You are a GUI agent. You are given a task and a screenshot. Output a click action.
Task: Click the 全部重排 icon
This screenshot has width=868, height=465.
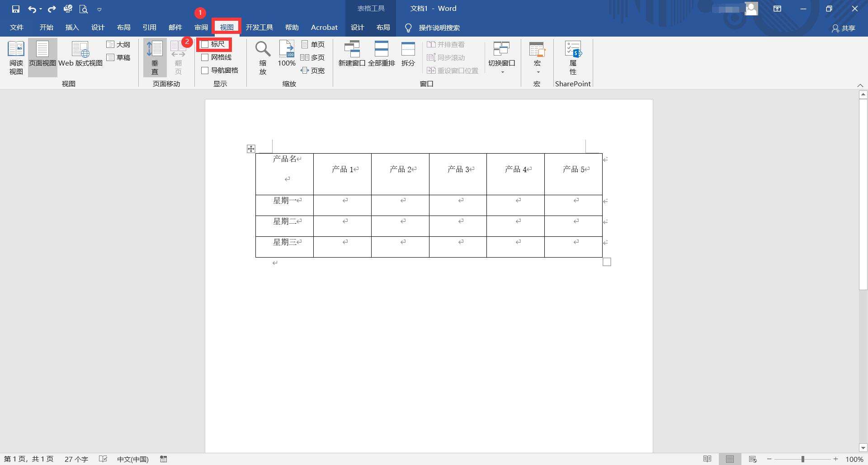pos(382,53)
